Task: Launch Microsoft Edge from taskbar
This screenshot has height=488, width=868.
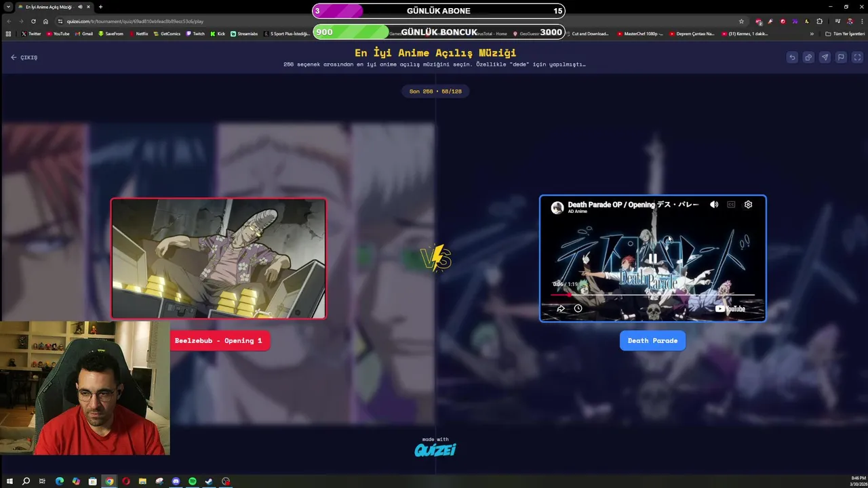Action: (x=59, y=481)
